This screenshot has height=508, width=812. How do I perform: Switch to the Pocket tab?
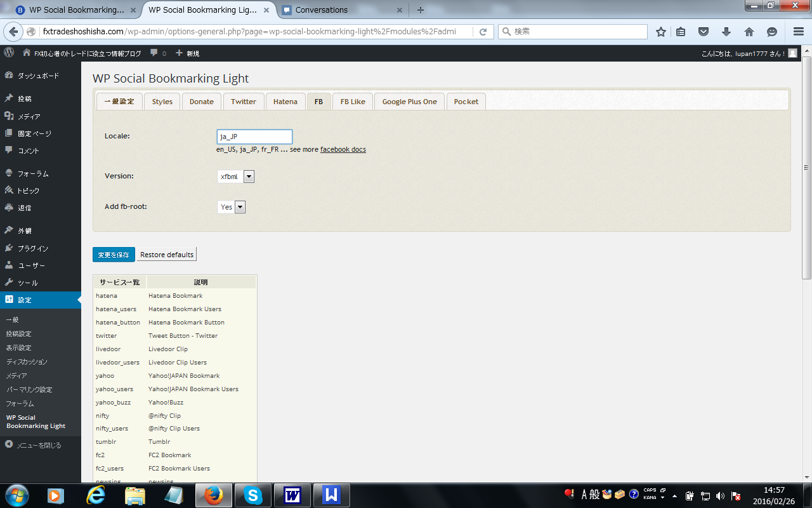coord(466,102)
